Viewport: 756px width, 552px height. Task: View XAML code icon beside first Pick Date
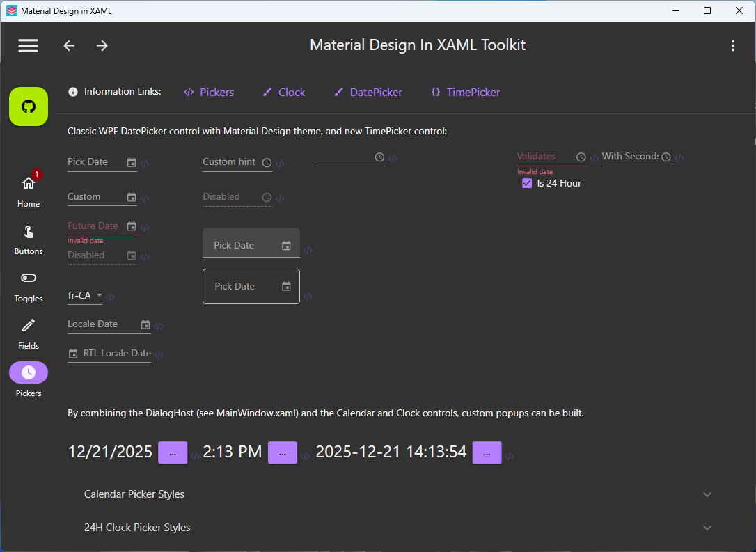pos(145,164)
